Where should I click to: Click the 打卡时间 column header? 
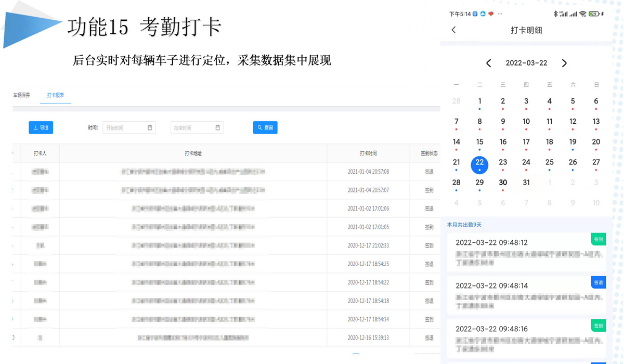pos(368,153)
